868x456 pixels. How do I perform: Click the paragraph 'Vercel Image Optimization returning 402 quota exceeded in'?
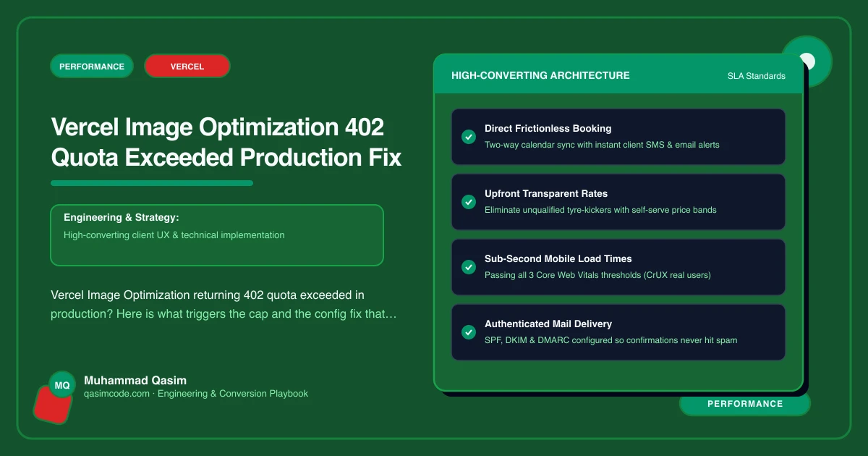[x=208, y=295]
